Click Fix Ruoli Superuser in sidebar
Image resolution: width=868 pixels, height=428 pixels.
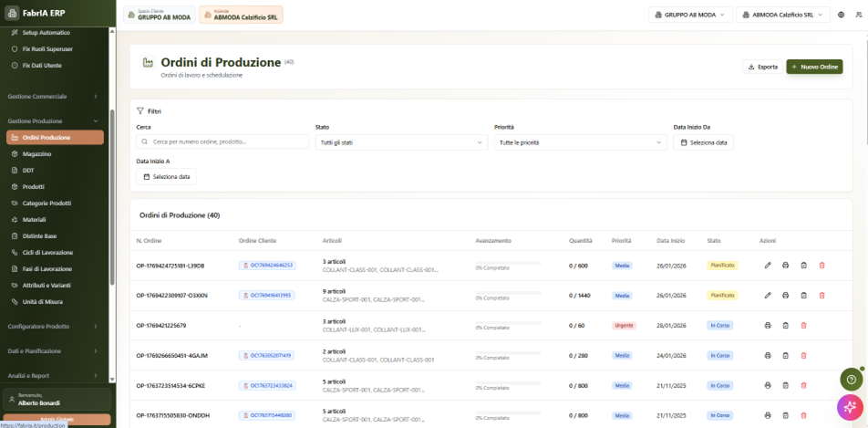[x=55, y=48]
